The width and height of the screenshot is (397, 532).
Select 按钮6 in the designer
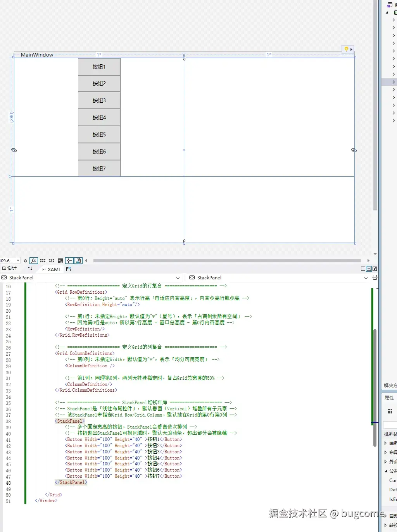[99, 152]
